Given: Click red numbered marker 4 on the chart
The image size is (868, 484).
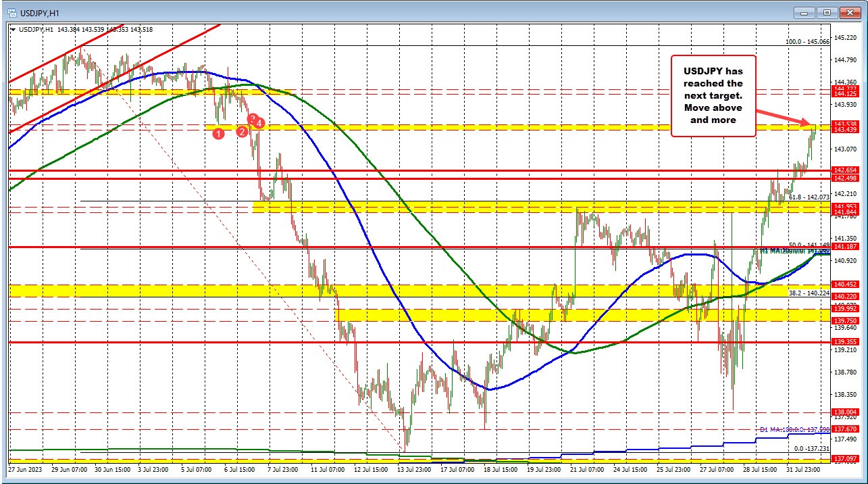Looking at the screenshot, I should coord(260,122).
